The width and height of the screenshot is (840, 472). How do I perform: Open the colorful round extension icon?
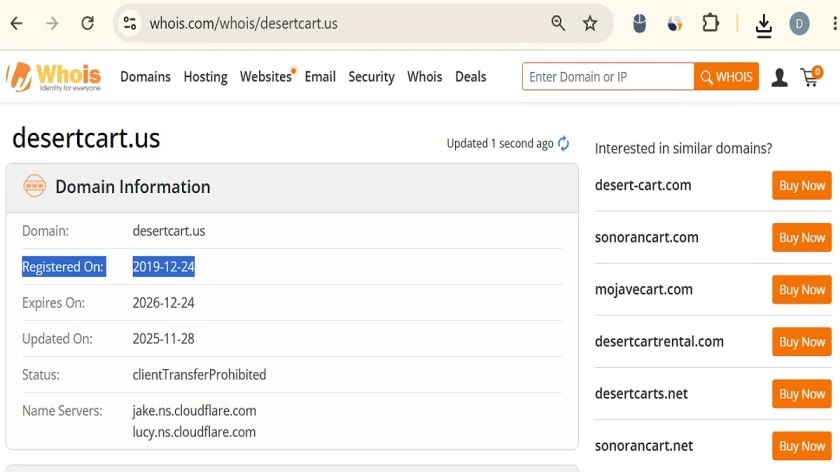pyautogui.click(x=674, y=23)
